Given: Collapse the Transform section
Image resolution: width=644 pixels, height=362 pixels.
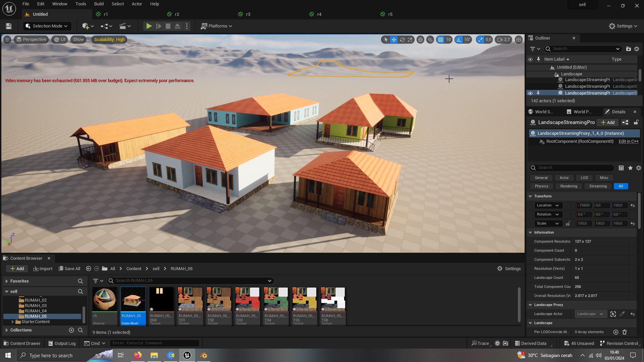Looking at the screenshot, I should [x=530, y=196].
